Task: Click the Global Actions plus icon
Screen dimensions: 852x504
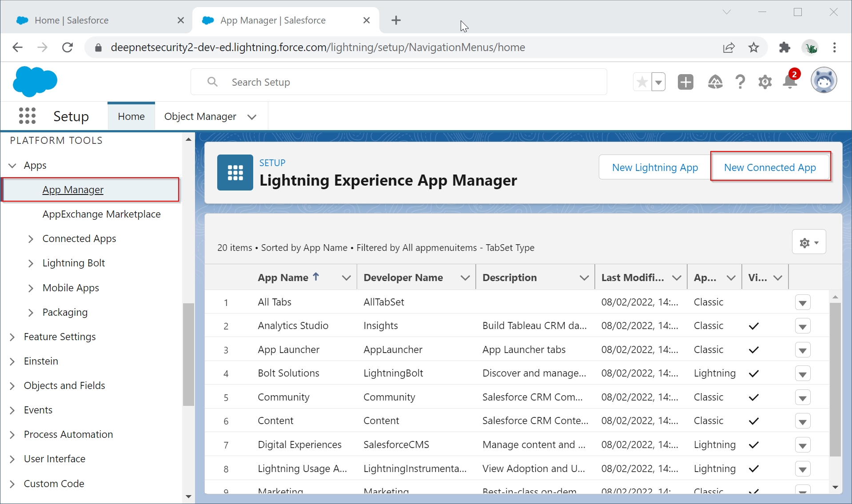Action: (x=685, y=82)
